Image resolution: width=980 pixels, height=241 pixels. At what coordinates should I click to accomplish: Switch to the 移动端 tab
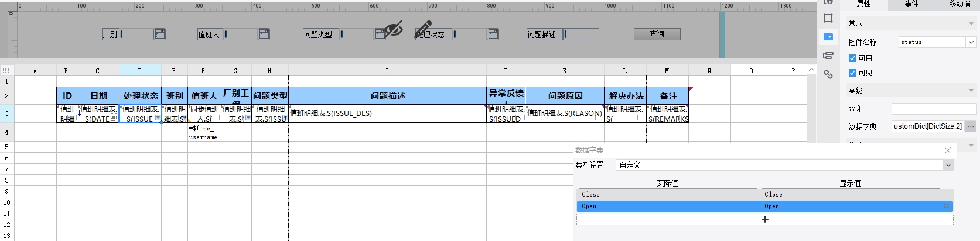coord(959,4)
